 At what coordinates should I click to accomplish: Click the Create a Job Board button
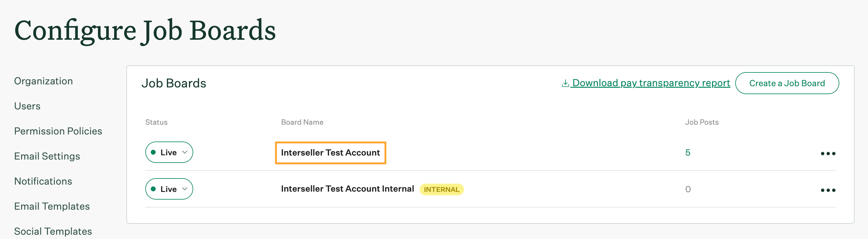[787, 83]
